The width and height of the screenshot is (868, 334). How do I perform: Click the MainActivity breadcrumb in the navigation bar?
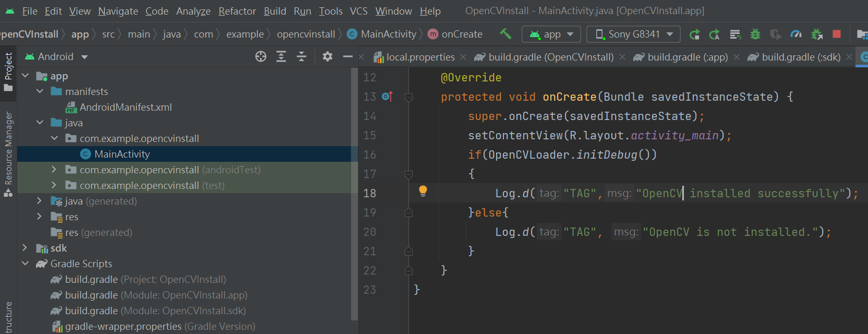(382, 34)
